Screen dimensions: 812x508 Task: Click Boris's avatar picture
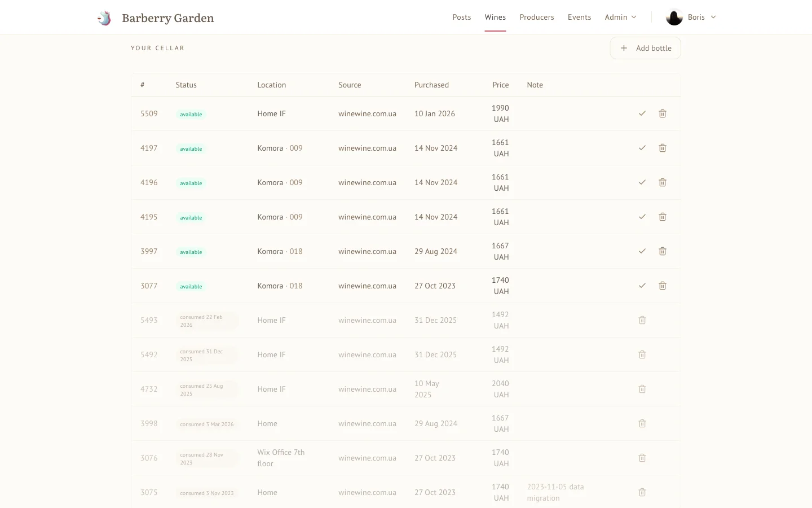tap(674, 17)
